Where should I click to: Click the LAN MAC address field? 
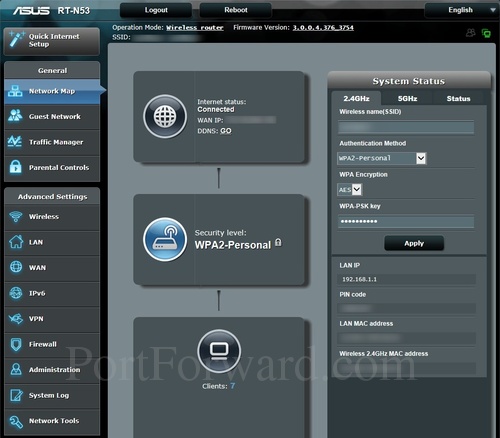coord(407,338)
